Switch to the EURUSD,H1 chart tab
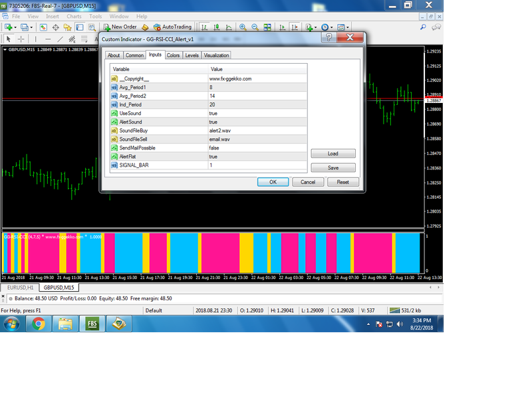532x398 pixels. [20, 288]
